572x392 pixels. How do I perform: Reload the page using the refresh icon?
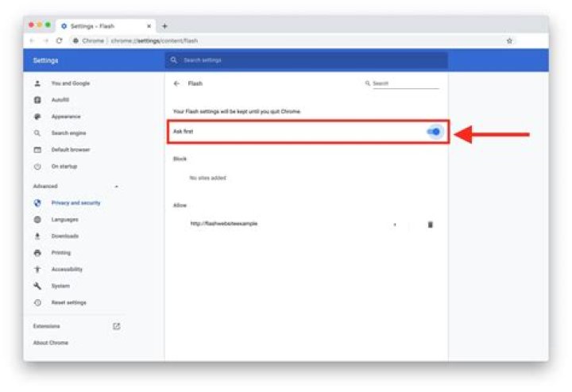(x=59, y=40)
